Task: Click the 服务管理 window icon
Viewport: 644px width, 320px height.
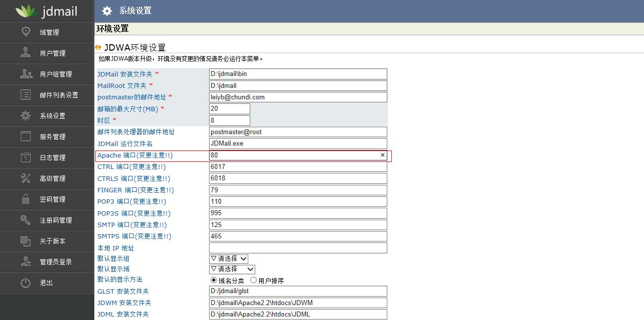Action: point(26,136)
